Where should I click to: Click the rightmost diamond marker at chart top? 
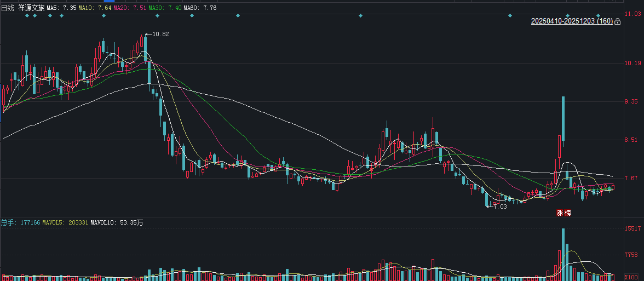[x=599, y=15]
